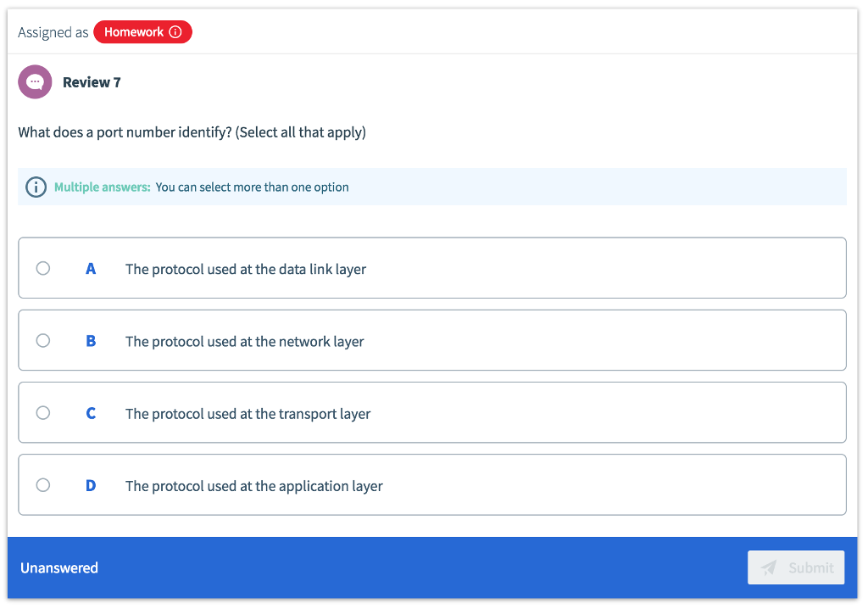
Task: Click the "Review 7" heading
Action: click(92, 82)
